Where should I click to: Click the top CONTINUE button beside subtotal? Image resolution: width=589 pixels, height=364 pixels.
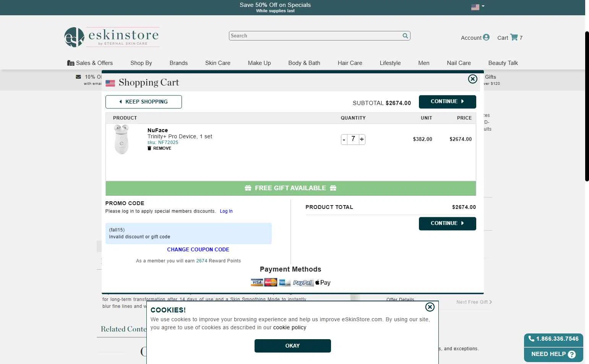(x=447, y=102)
